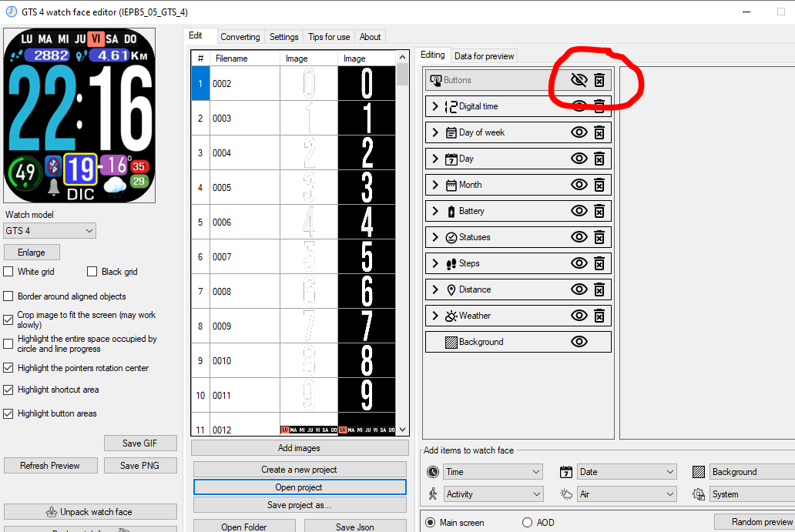
Task: Open the Settings tab
Action: click(284, 37)
